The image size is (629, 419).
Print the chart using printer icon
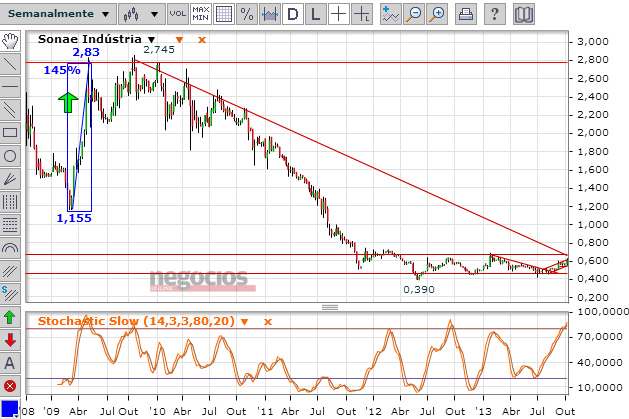click(465, 14)
